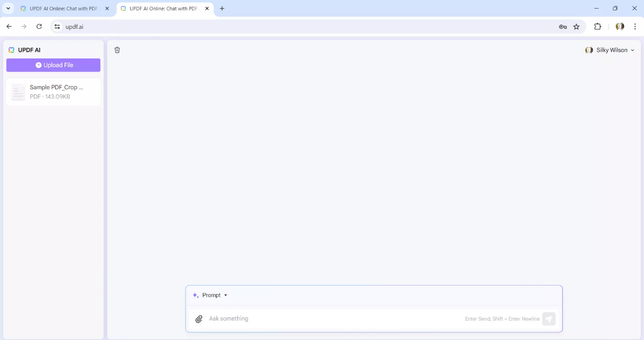
Task: Click the Upload File button
Action: 53,65
